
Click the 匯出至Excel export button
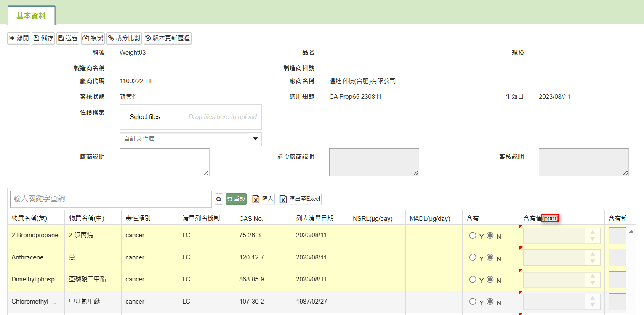[x=299, y=199]
